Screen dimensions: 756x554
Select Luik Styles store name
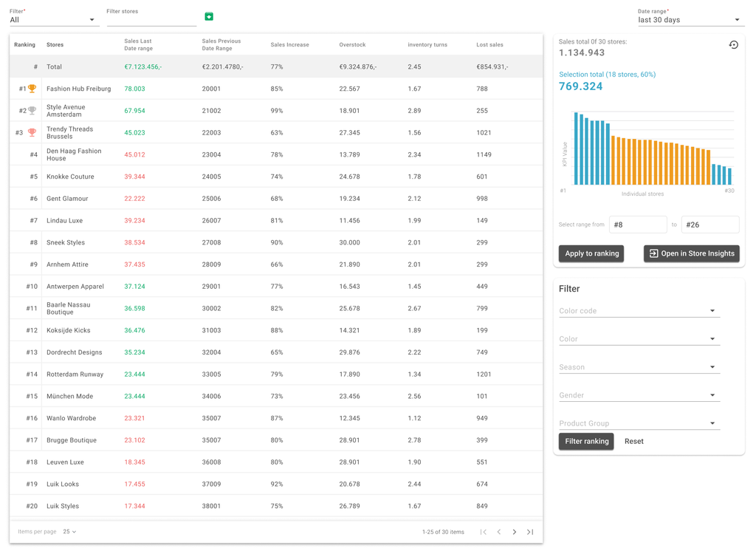[x=62, y=506]
